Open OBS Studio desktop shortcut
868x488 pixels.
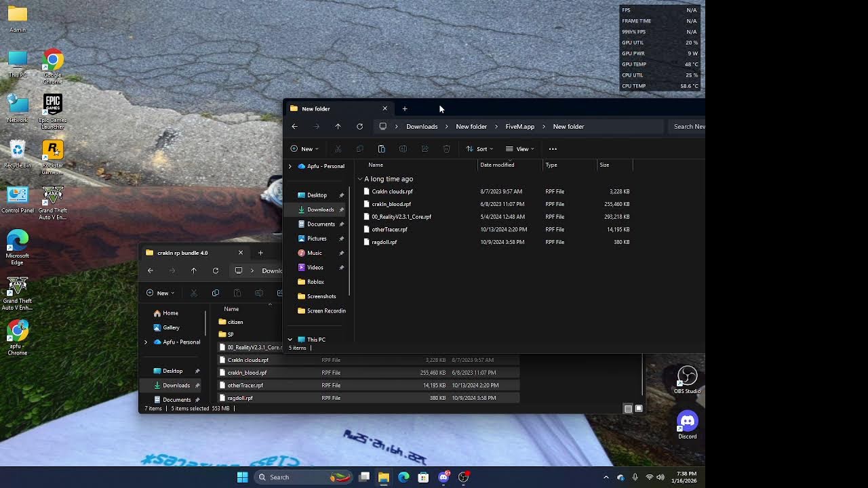(688, 380)
